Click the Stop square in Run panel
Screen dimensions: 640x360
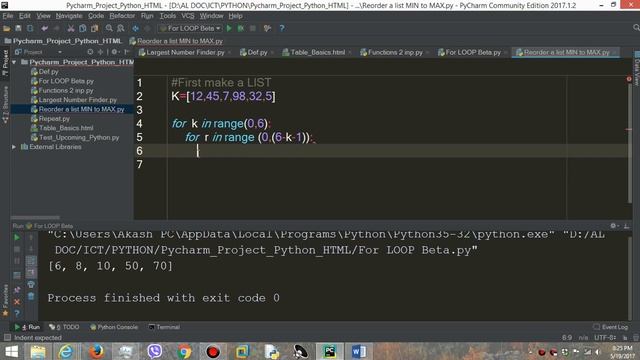point(17,249)
